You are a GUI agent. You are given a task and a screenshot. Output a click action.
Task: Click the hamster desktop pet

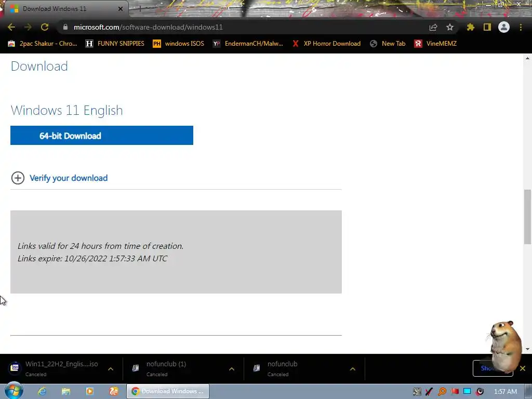[506, 346]
